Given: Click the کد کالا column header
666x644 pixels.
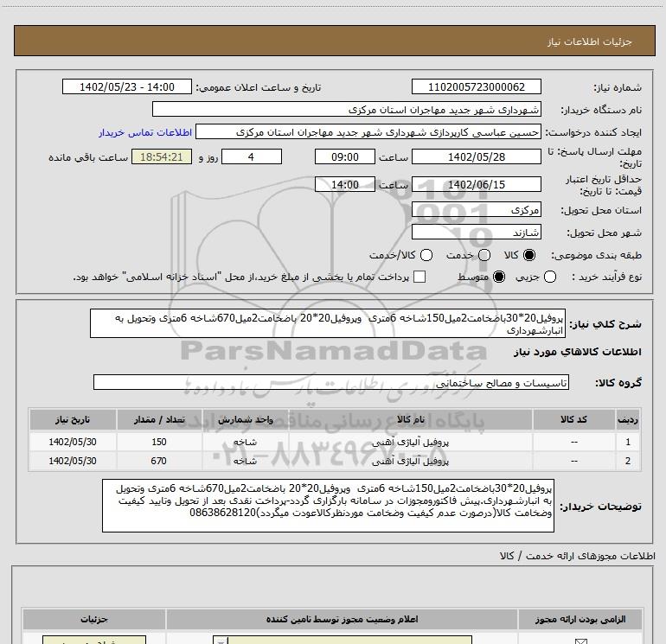Looking at the screenshot, I should point(573,419).
